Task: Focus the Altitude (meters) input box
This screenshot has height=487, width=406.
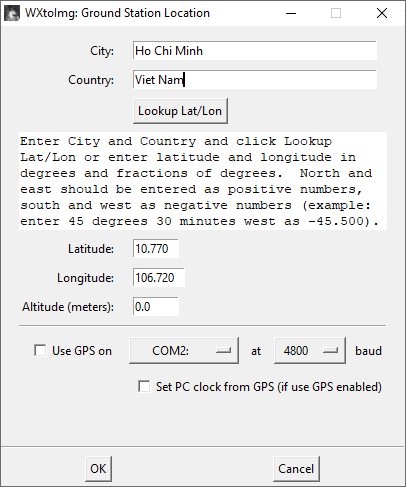Action: [x=156, y=306]
